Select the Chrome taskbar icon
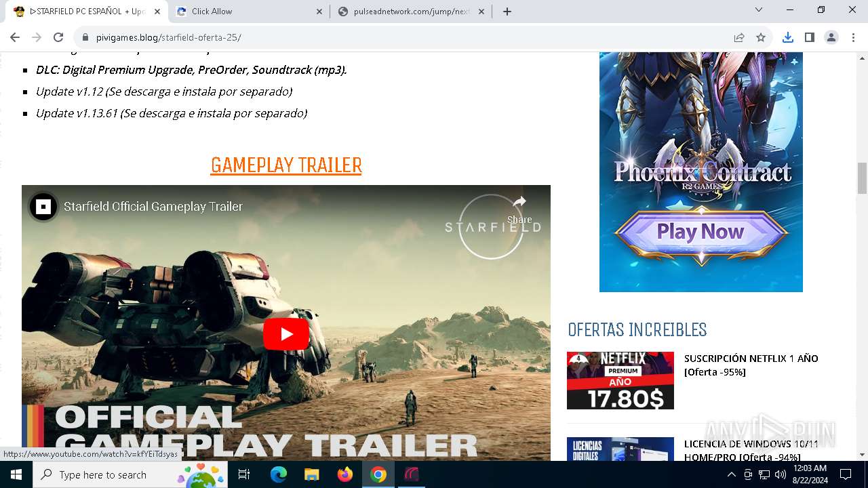The width and height of the screenshot is (868, 488). coord(378,474)
